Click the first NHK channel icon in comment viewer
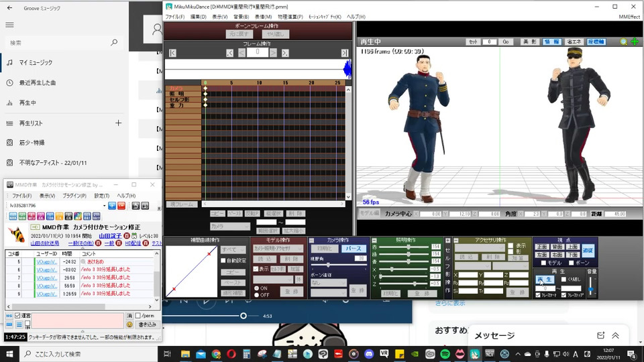The image size is (644, 362). tap(13, 217)
